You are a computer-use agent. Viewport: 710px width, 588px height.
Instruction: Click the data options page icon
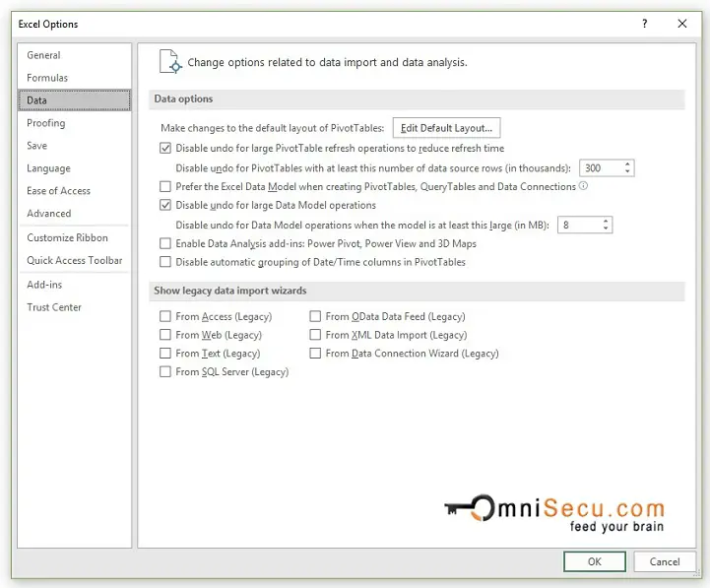click(x=170, y=62)
